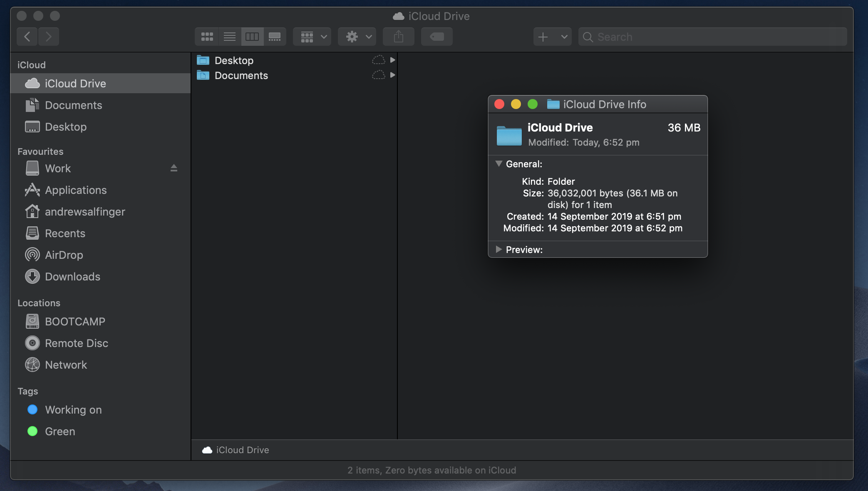
Task: Click the Locations section header
Action: click(x=39, y=303)
